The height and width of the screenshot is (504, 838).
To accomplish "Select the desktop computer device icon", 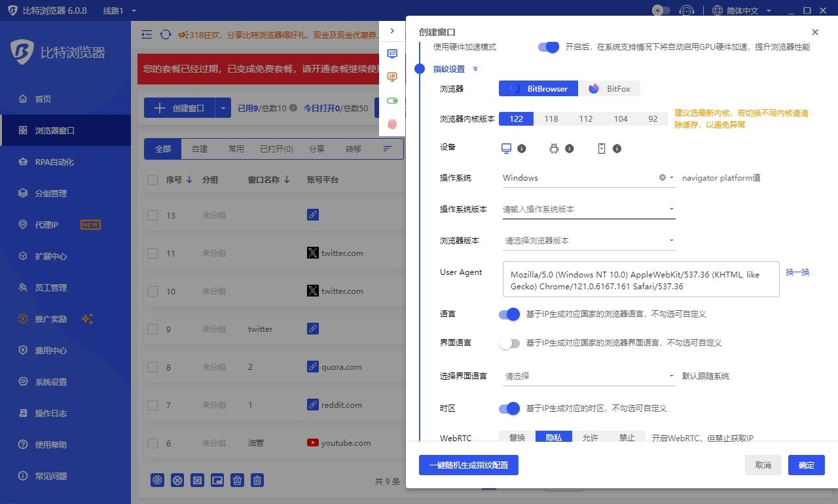I will pyautogui.click(x=506, y=149).
